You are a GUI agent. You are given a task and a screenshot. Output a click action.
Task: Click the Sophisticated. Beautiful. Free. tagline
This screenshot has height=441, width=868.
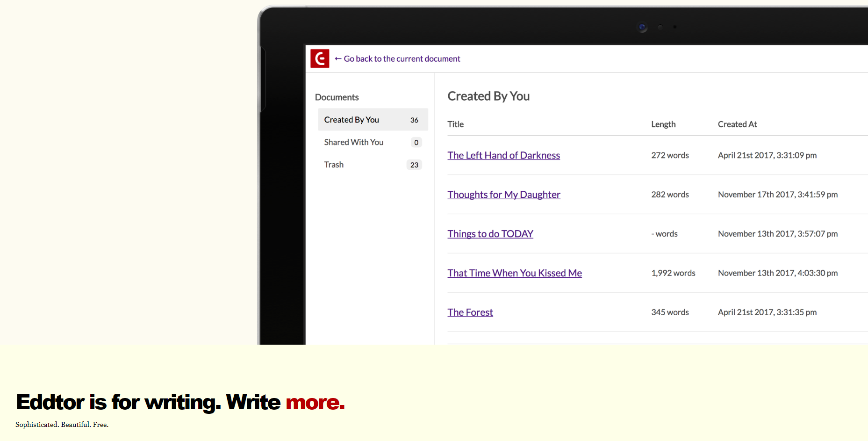coord(62,425)
